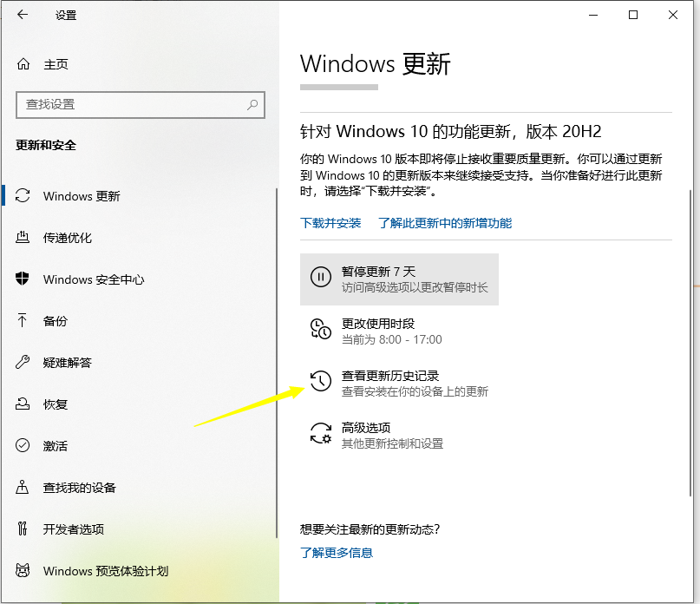This screenshot has width=700, height=604.
Task: Open Windows 预览体验计划 page
Action: (x=24, y=571)
